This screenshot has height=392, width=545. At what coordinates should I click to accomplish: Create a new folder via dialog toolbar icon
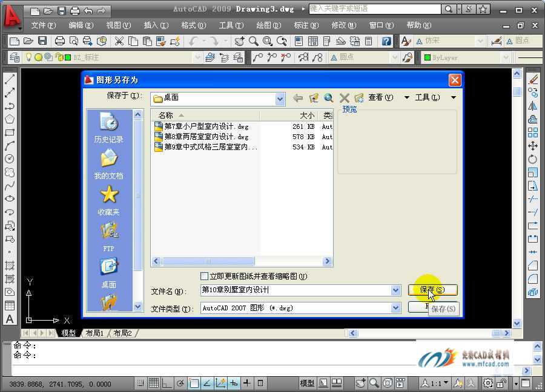pyautogui.click(x=359, y=98)
